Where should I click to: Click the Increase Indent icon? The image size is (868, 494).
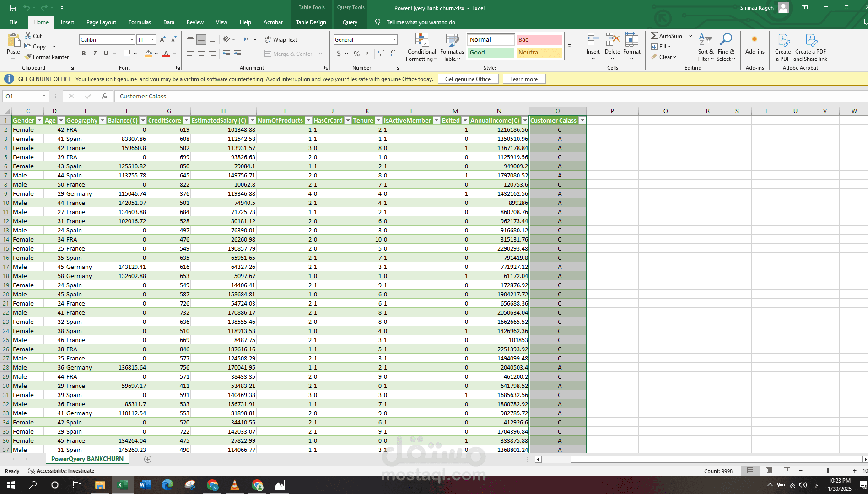pos(237,54)
